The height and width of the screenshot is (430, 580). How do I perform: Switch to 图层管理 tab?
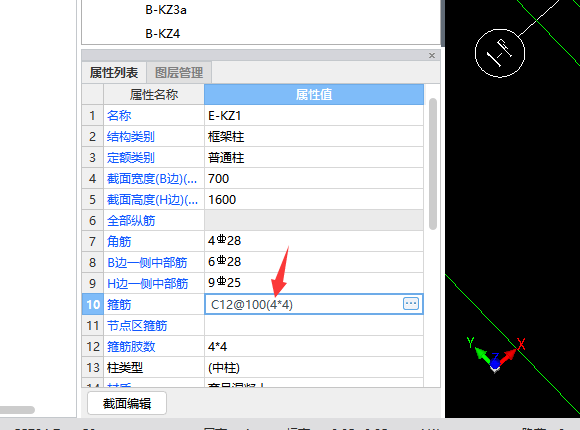[x=179, y=73]
